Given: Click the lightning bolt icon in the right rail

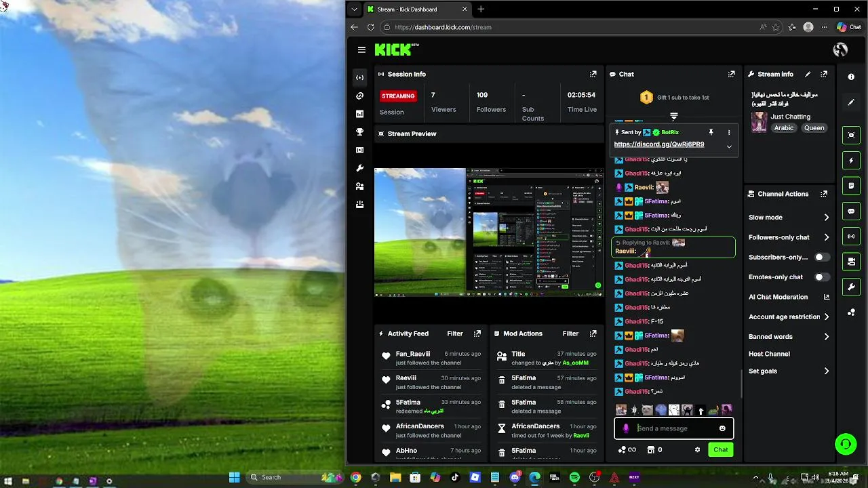Looking at the screenshot, I should [x=851, y=161].
